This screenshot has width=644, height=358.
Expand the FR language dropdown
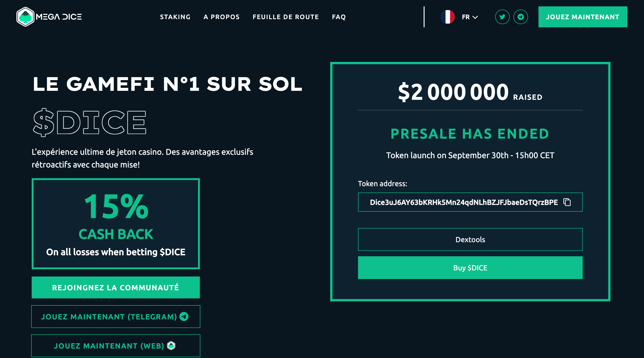point(470,17)
